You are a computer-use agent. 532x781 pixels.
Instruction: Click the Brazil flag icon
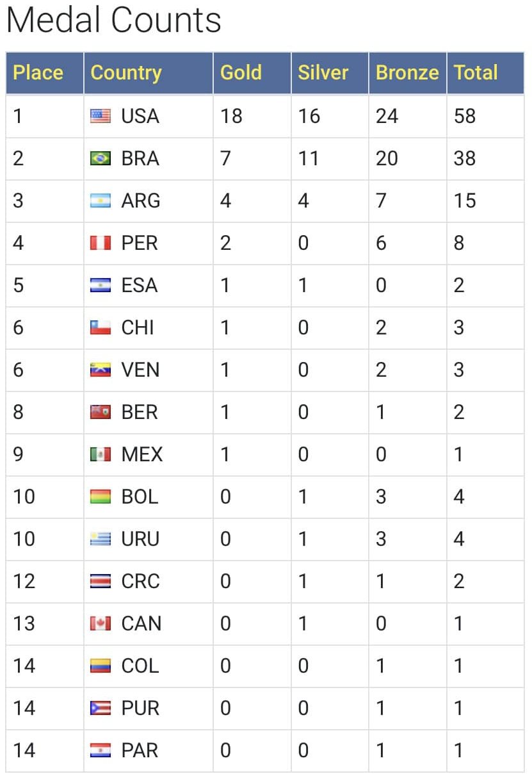[x=101, y=158]
